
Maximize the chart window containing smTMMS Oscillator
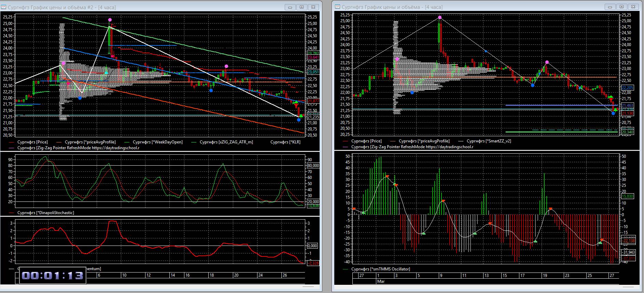pos(622,7)
